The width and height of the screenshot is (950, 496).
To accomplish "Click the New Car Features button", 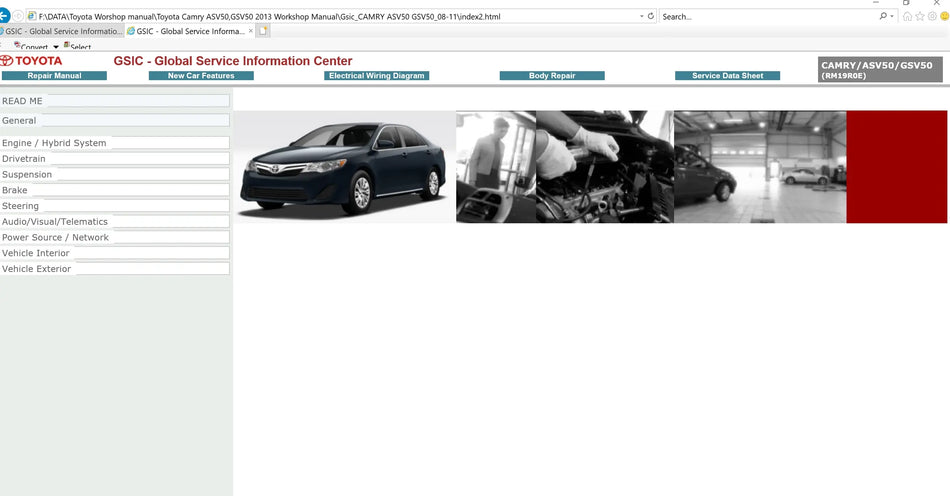I will (x=201, y=76).
